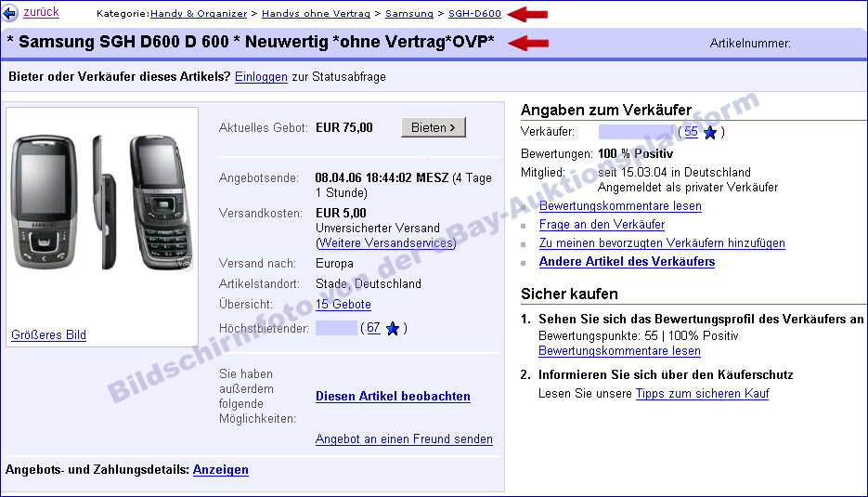Click 'Unversicherter Versand' text
This screenshot has height=497, width=868.
378,229
